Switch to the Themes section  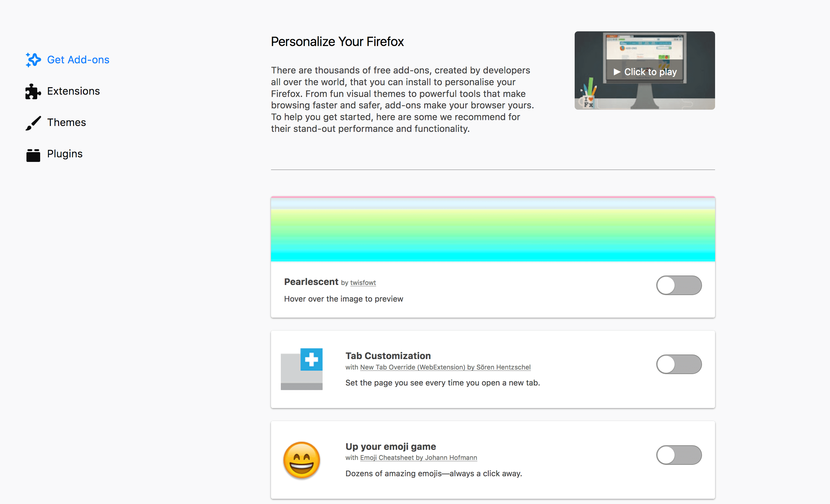56,123
